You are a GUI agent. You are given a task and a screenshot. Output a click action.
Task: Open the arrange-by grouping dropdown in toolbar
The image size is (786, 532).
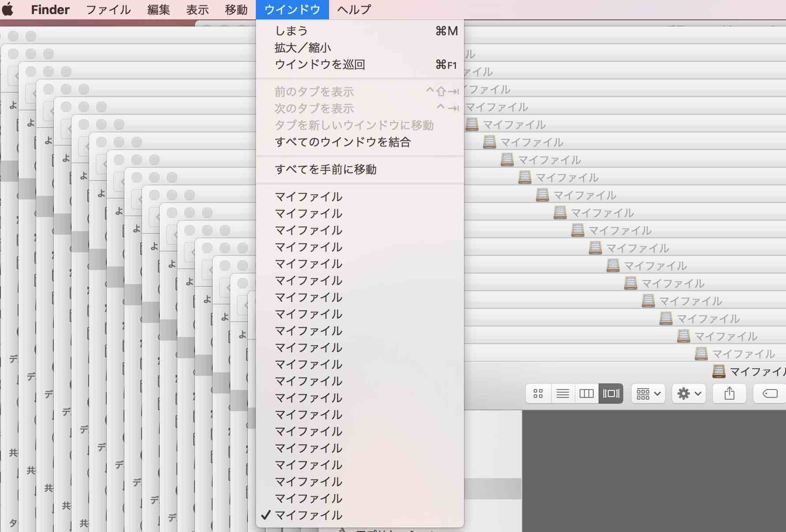pos(648,393)
